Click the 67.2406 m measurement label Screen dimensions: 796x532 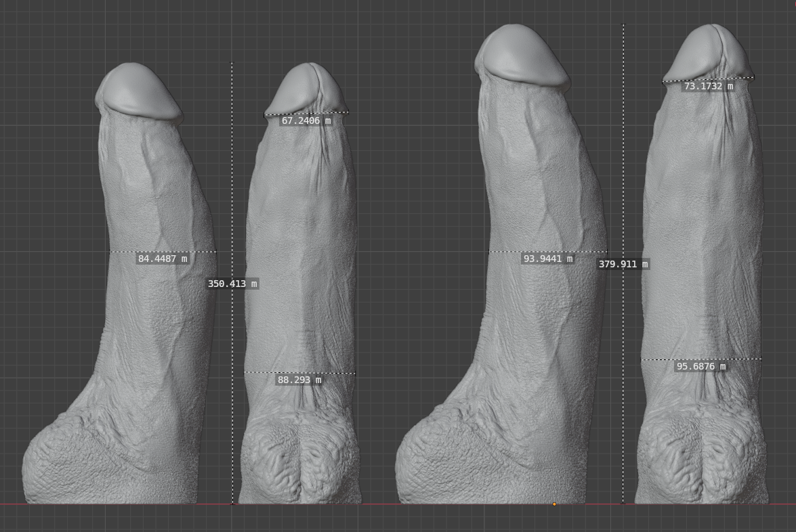click(x=306, y=120)
